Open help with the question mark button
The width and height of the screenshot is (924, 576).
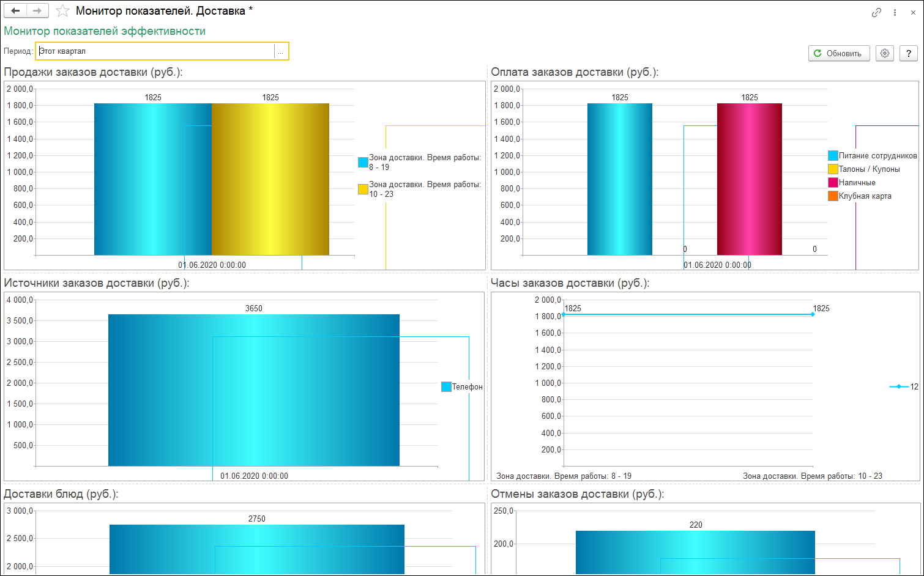[909, 53]
